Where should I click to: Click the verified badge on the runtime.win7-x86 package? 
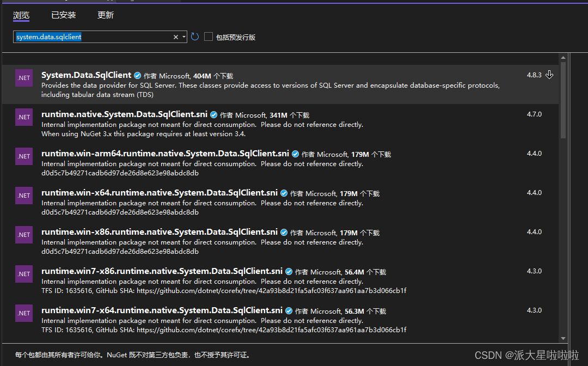click(x=289, y=271)
